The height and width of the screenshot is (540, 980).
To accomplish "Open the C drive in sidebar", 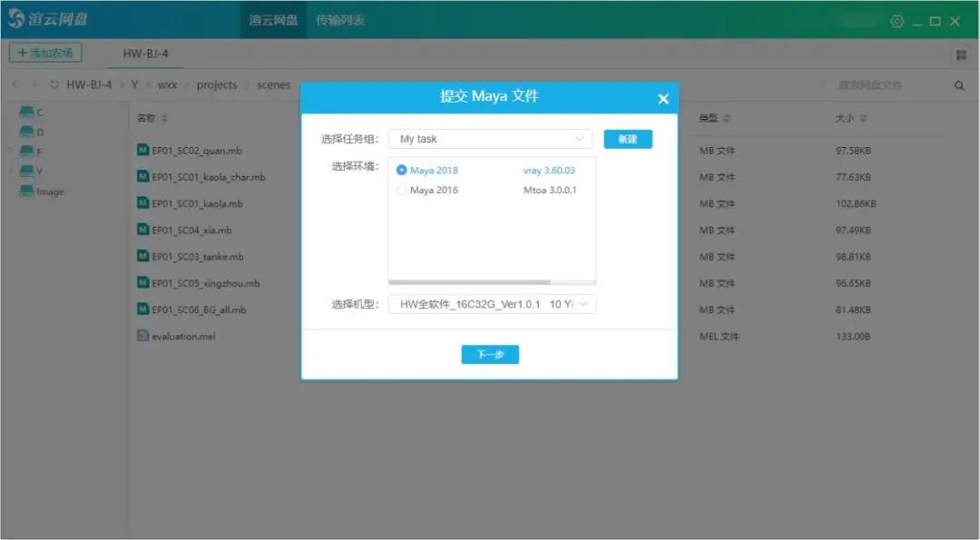I will 28,113.
